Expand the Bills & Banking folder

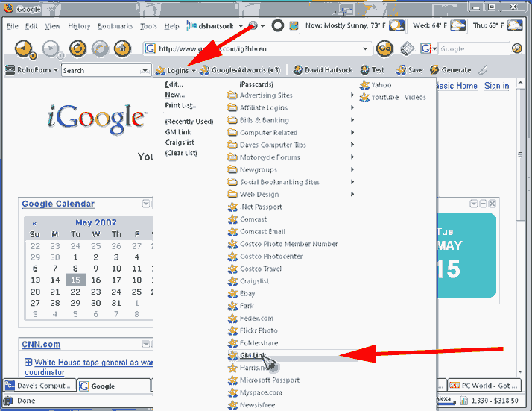pyautogui.click(x=291, y=120)
